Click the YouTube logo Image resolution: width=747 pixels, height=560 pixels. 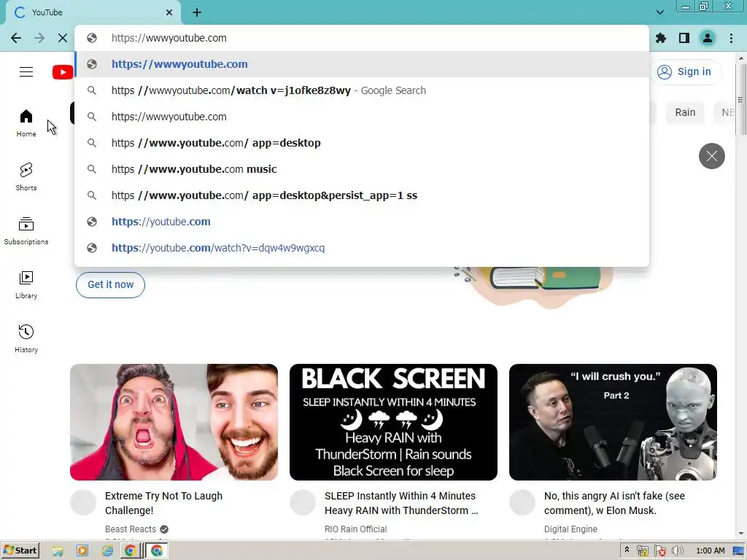point(63,72)
